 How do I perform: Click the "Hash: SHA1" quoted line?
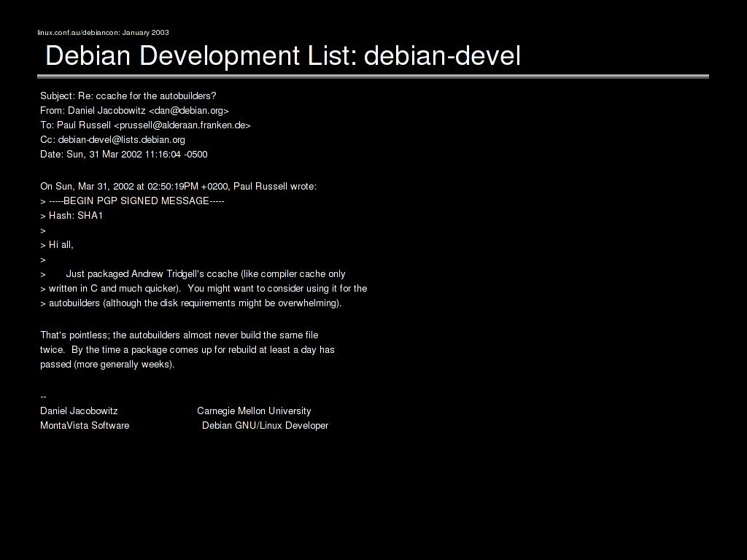point(75,215)
